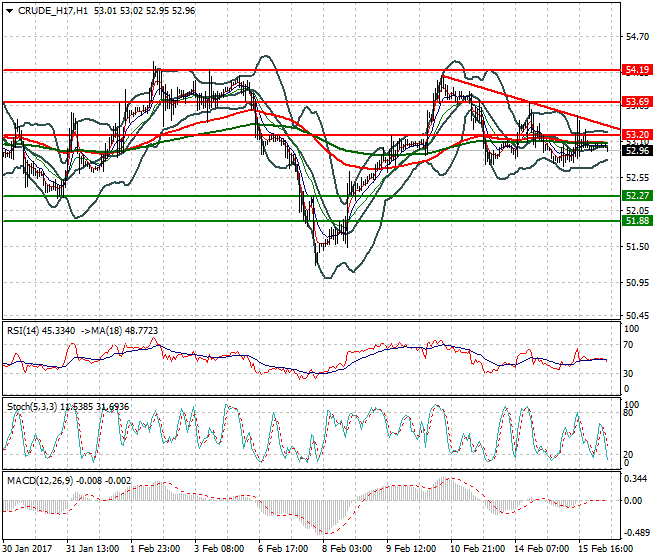Click the Stoch(5,3,3) indicator label
Screen dimensions: 660x560
tap(32, 406)
